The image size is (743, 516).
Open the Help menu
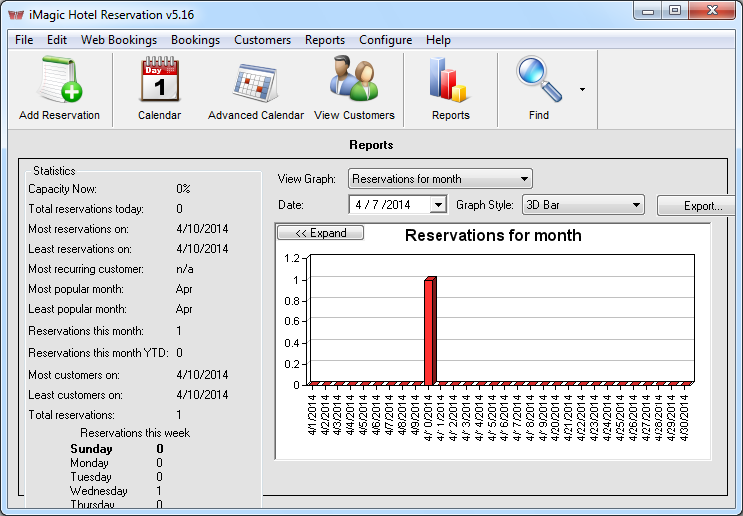(x=438, y=40)
